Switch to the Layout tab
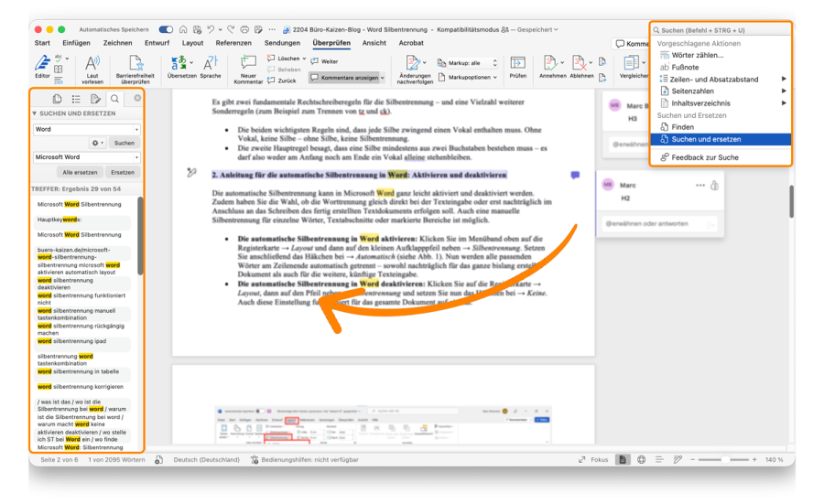Screen dimensions: 824x504 pyautogui.click(x=192, y=43)
